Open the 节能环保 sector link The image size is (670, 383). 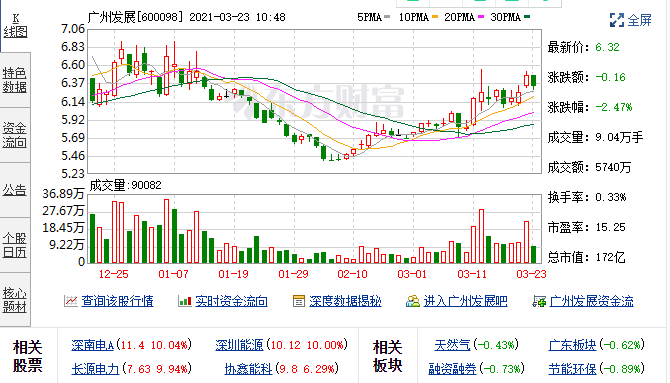pos(572,368)
